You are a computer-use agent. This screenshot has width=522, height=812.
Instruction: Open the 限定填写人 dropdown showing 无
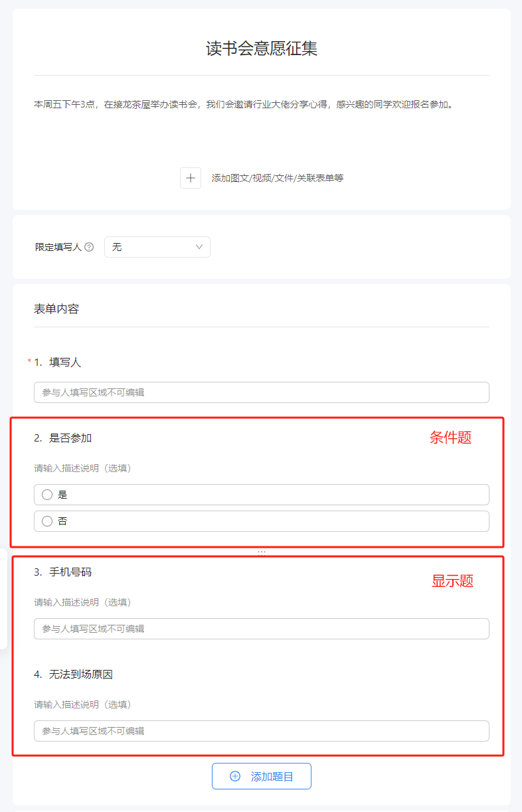[157, 247]
